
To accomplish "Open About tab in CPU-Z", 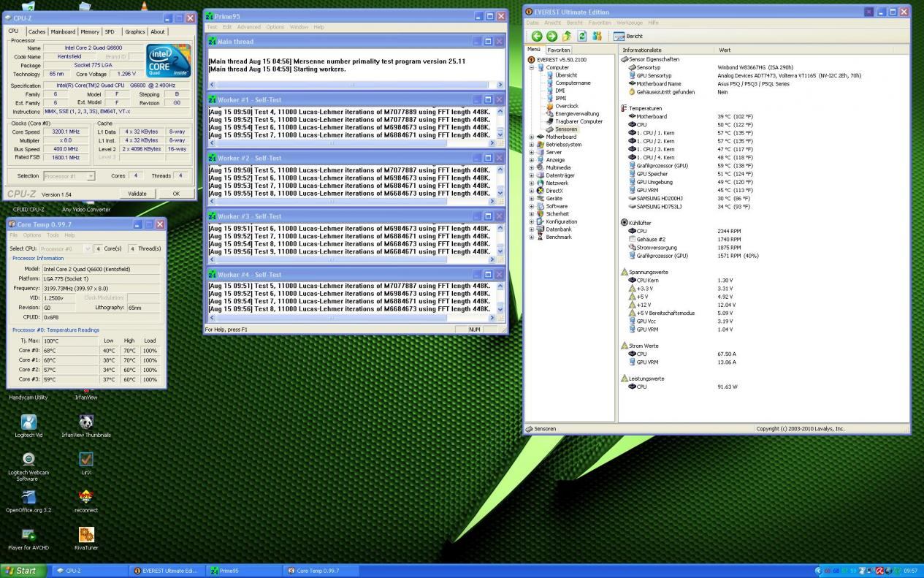I will [158, 32].
